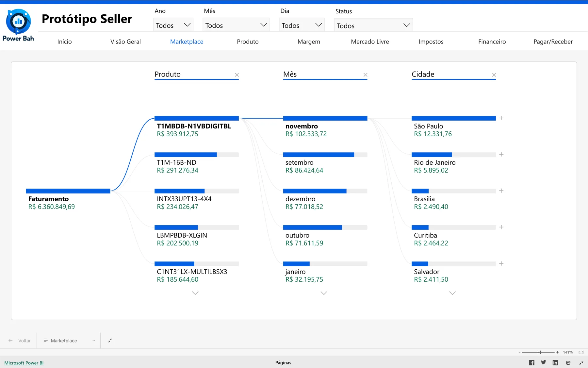
Task: Open the Ano filter dropdown
Action: [x=187, y=25]
